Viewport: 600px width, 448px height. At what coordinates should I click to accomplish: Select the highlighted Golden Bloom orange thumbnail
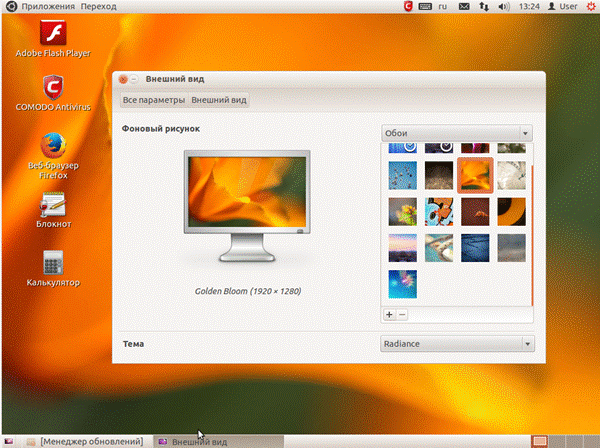tap(475, 176)
